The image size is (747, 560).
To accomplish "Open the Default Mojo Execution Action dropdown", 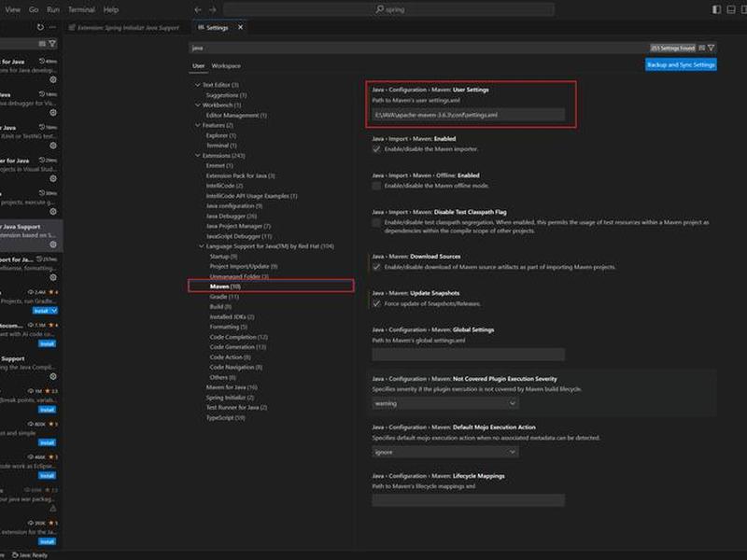I will point(445,452).
